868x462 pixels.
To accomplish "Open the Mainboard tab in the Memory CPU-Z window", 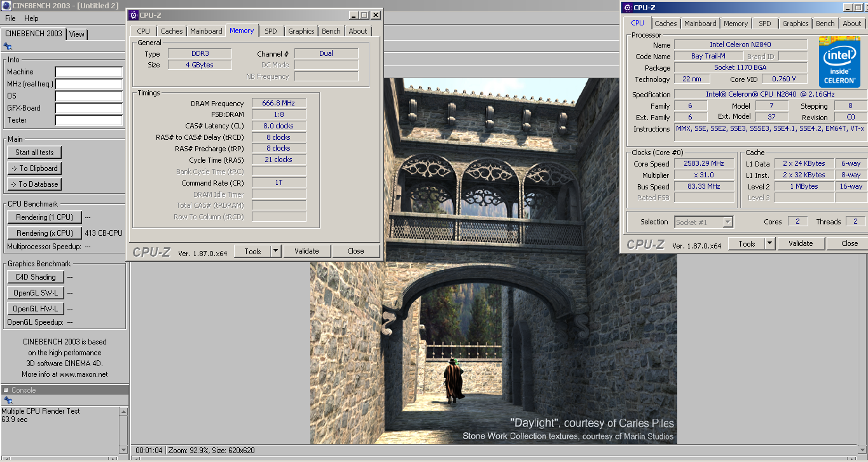I will [207, 31].
